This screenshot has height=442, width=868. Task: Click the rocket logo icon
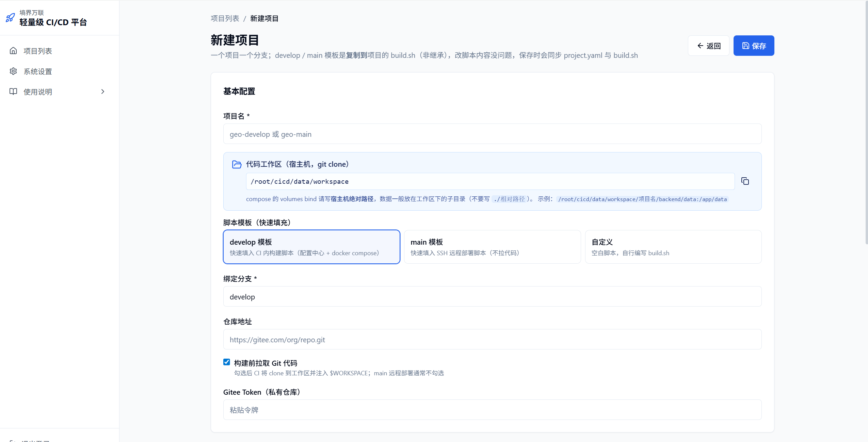(x=11, y=18)
